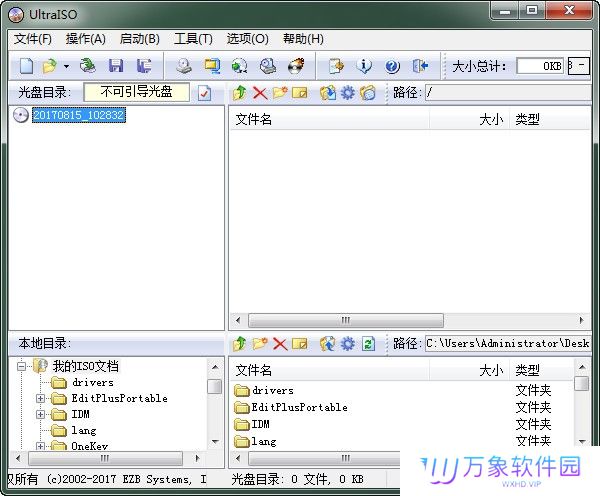Expand the EditPlusPortable tree node
600x496 pixels.
41,398
